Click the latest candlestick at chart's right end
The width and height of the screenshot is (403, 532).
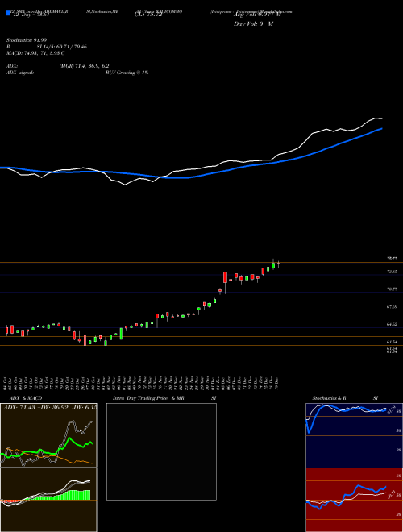279,264
